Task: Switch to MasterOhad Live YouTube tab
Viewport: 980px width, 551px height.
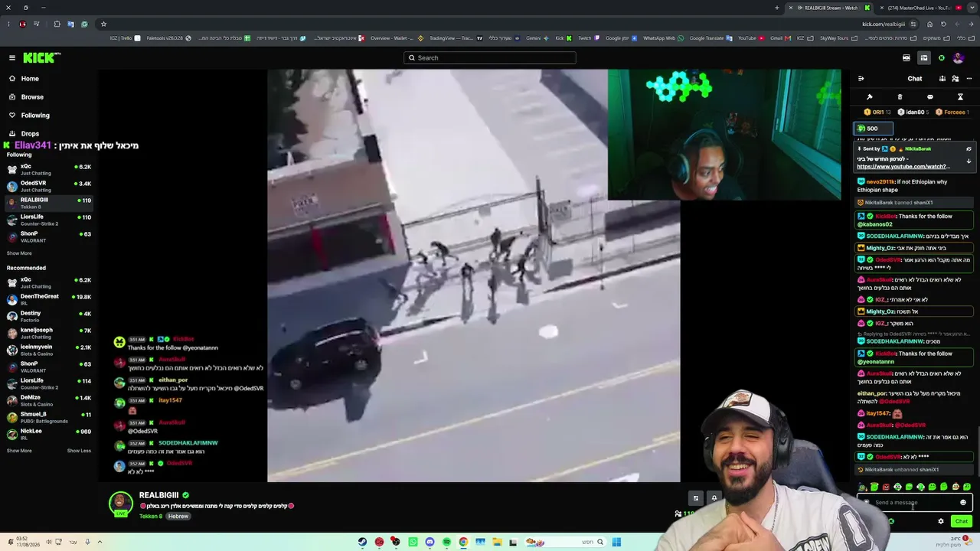Action: pyautogui.click(x=920, y=8)
